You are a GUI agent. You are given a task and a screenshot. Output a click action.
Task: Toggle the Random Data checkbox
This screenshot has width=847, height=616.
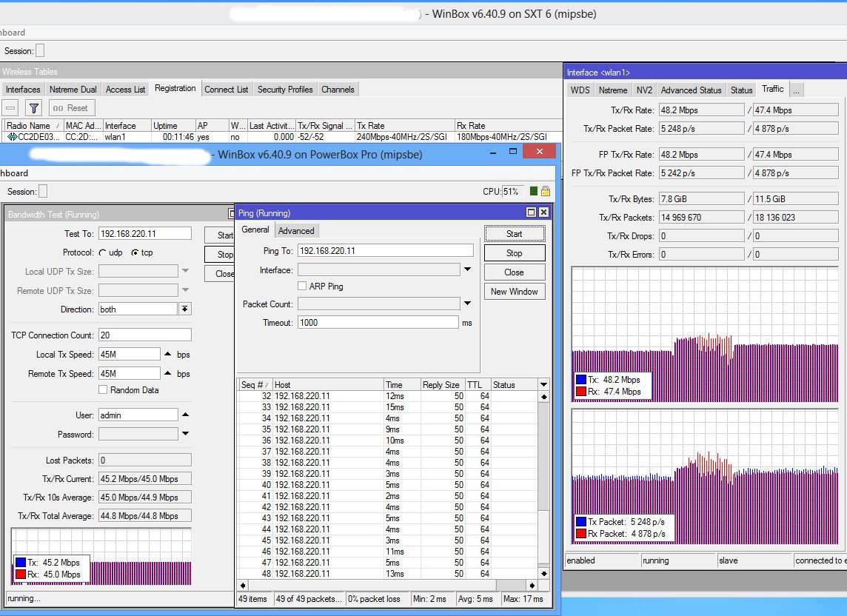click(103, 389)
